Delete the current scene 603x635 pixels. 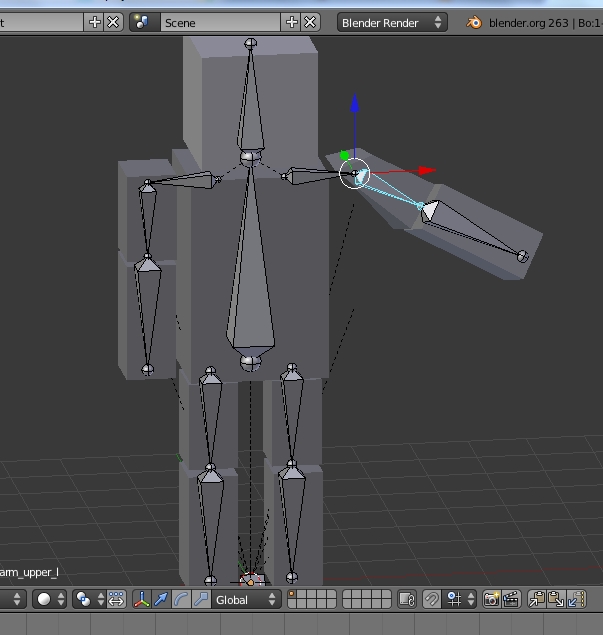(310, 22)
